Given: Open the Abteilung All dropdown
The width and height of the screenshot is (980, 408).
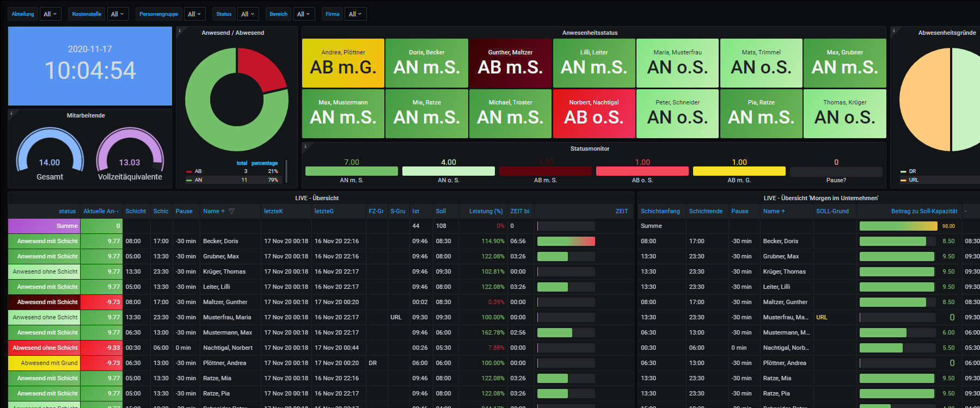Looking at the screenshot, I should [50, 14].
